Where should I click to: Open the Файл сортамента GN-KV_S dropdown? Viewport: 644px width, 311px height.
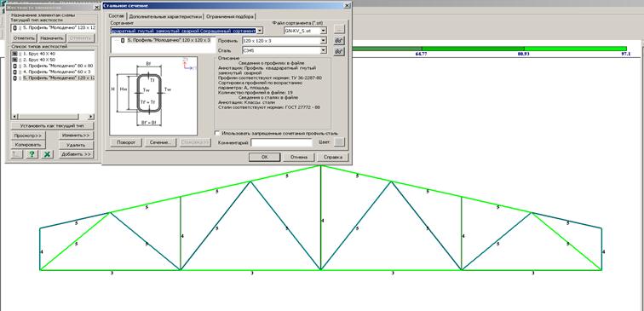pyautogui.click(x=324, y=31)
